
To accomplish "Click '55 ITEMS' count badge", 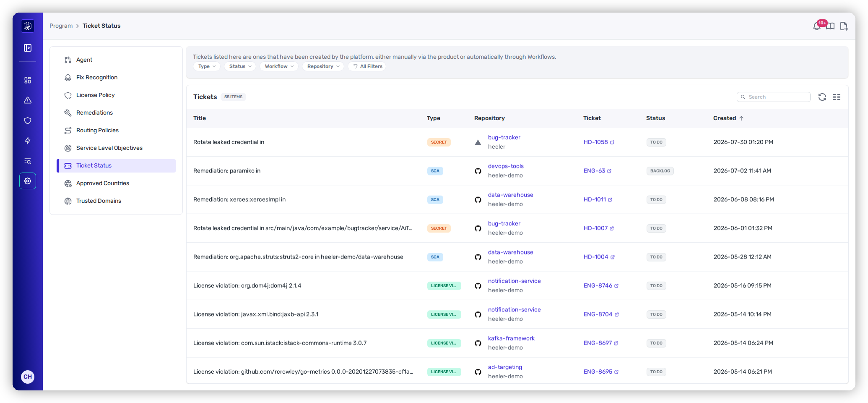I will [x=233, y=97].
